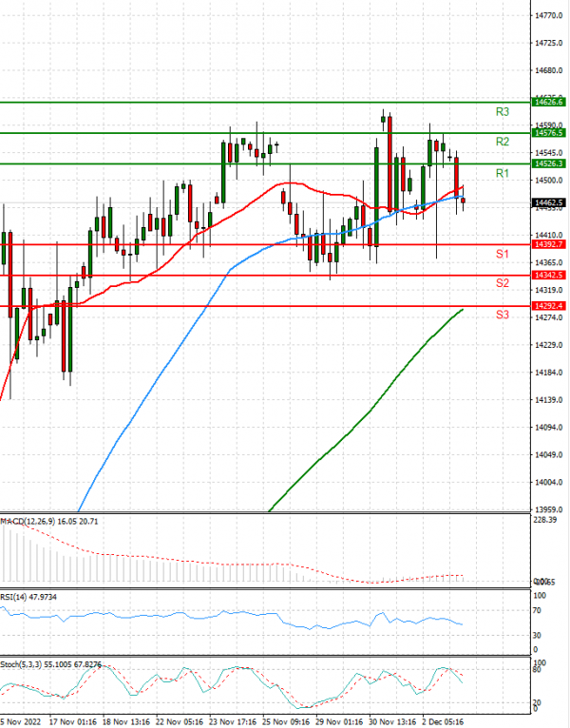
Task: Click the 14184.0 price axis label
Action: [x=549, y=373]
